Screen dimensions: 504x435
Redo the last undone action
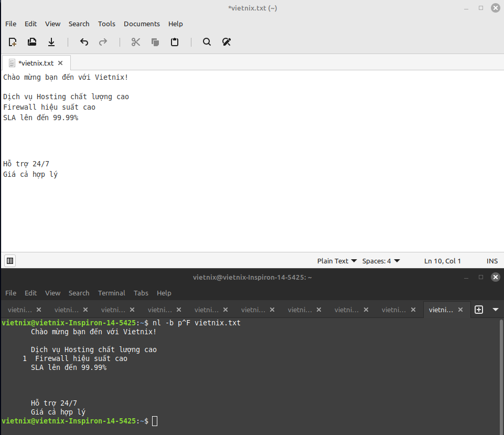pyautogui.click(x=103, y=42)
